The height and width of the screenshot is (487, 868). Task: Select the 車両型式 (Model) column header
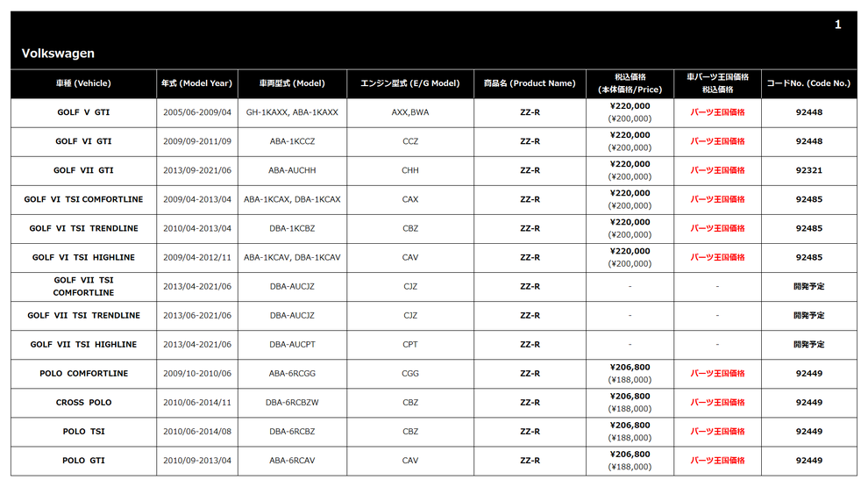[292, 83]
